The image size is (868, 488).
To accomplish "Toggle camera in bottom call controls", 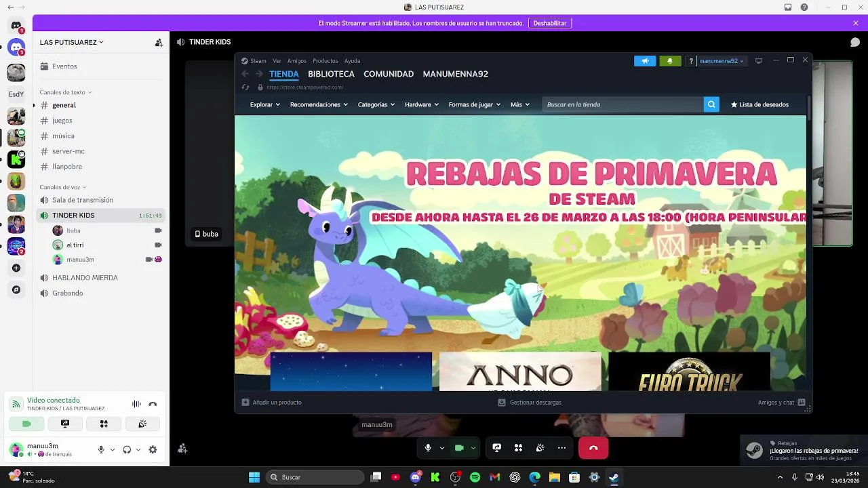I will (459, 448).
